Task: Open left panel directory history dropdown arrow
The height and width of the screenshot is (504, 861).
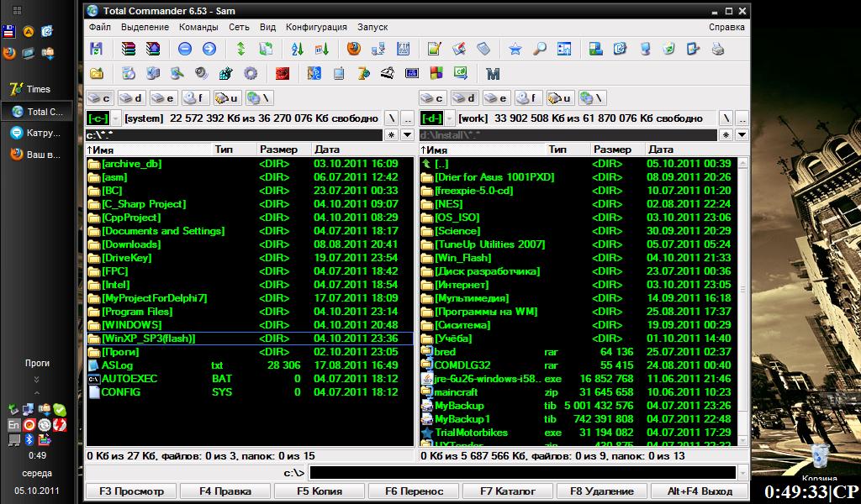Action: (409, 134)
